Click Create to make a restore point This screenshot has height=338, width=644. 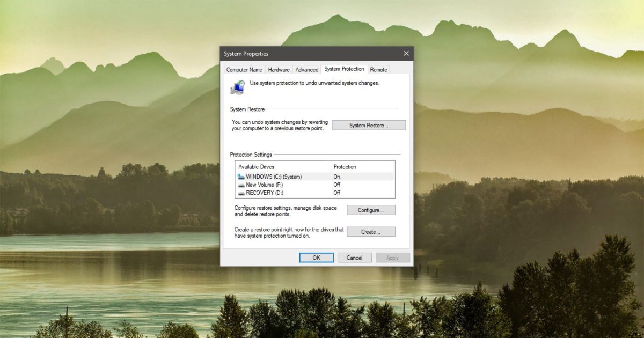click(371, 231)
